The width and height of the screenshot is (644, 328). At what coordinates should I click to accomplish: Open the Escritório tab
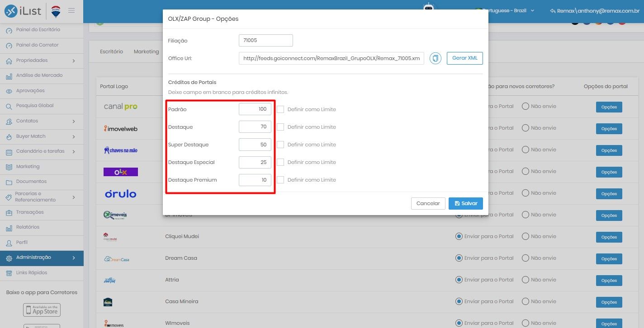pyautogui.click(x=111, y=52)
